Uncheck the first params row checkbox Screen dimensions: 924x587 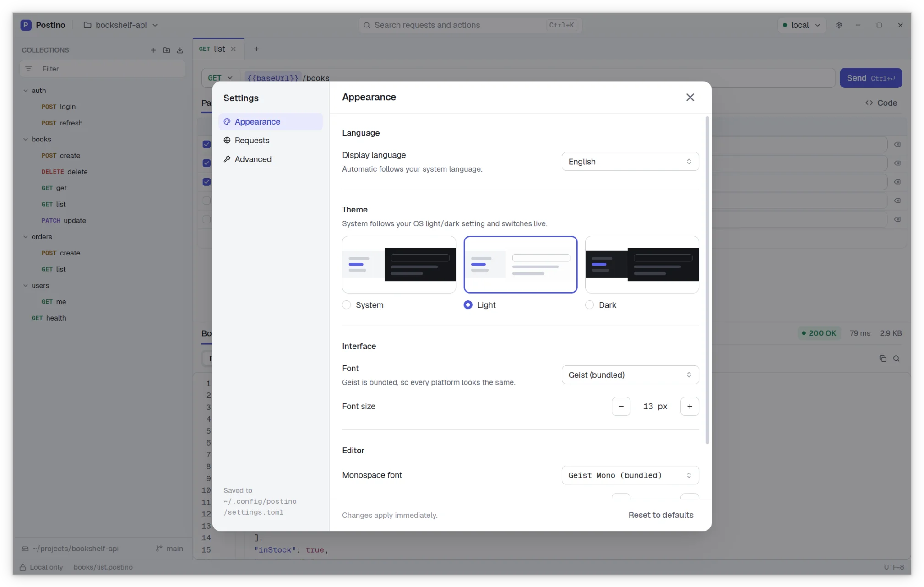207,144
